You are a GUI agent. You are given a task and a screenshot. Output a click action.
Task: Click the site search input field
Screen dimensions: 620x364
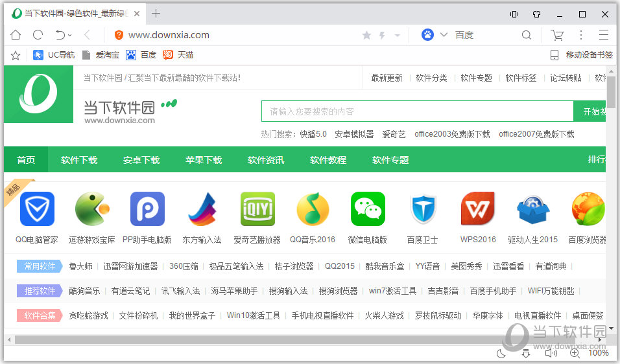(x=417, y=111)
